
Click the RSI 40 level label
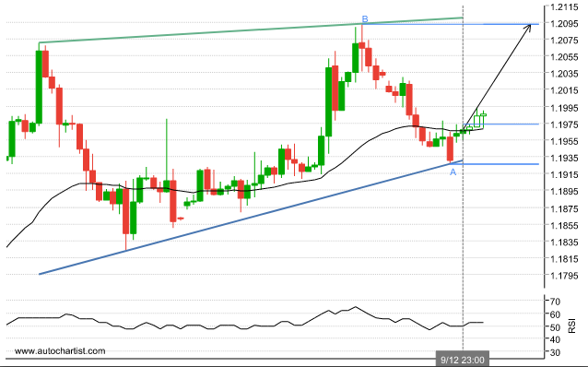(x=555, y=339)
